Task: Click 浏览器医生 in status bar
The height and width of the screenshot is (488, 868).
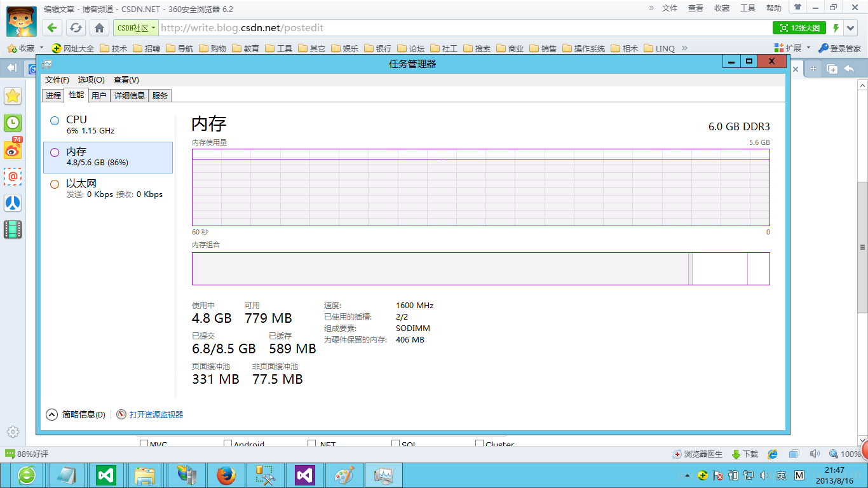Action: tap(698, 454)
